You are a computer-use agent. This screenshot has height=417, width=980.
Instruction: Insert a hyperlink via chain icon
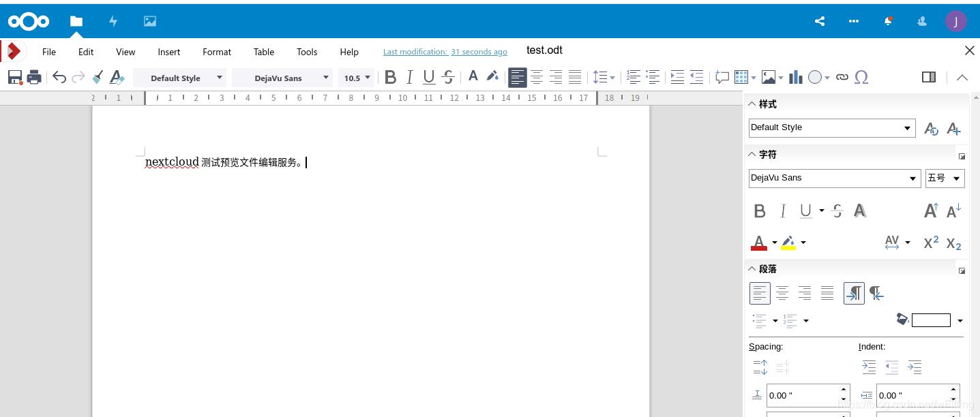842,78
